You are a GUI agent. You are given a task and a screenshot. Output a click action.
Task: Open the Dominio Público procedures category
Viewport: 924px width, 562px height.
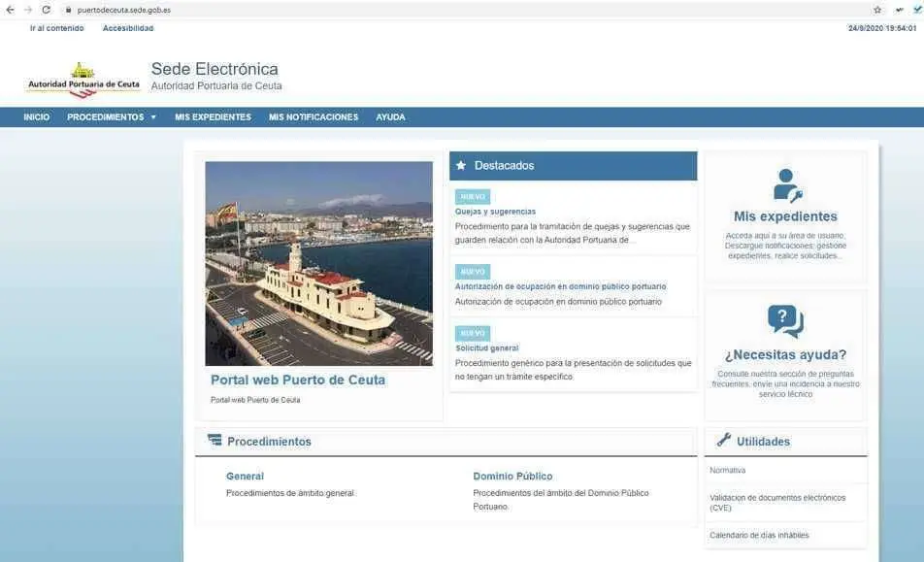click(512, 476)
